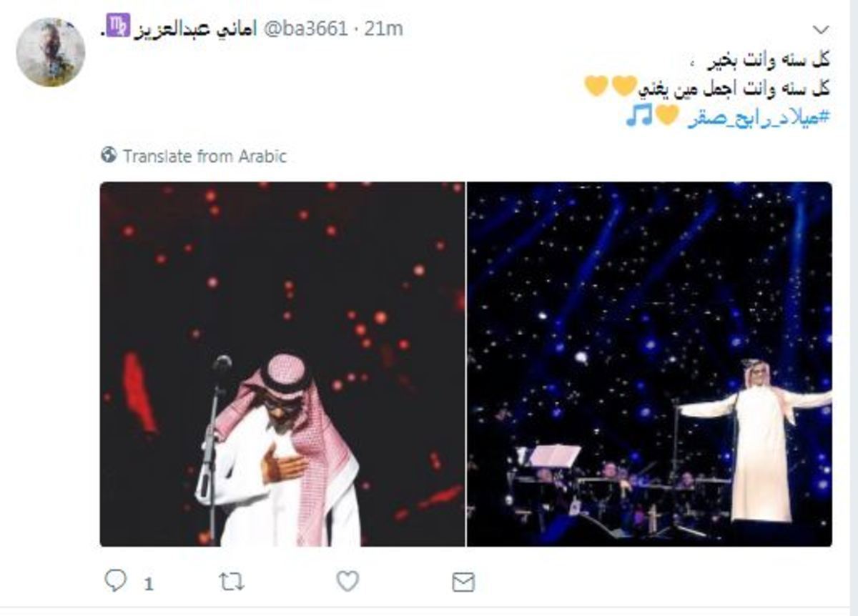Click Translate from Arabic
Image resolution: width=858 pixels, height=616 pixels.
(204, 156)
